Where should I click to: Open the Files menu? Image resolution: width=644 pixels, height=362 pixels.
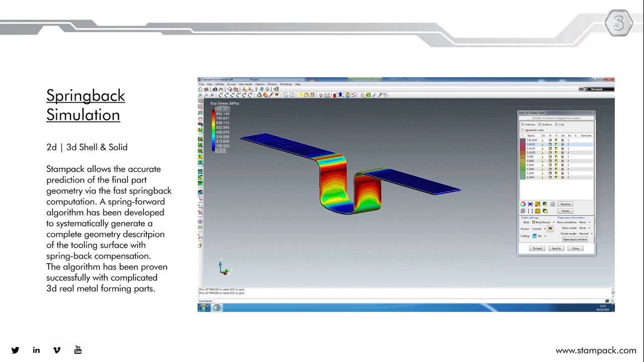pos(201,84)
